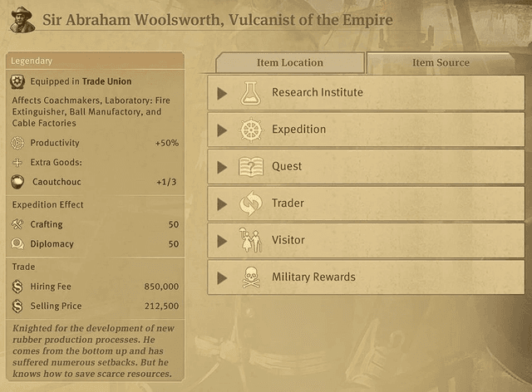Expand the Research Institute arrow
532x392 pixels.
(x=222, y=93)
